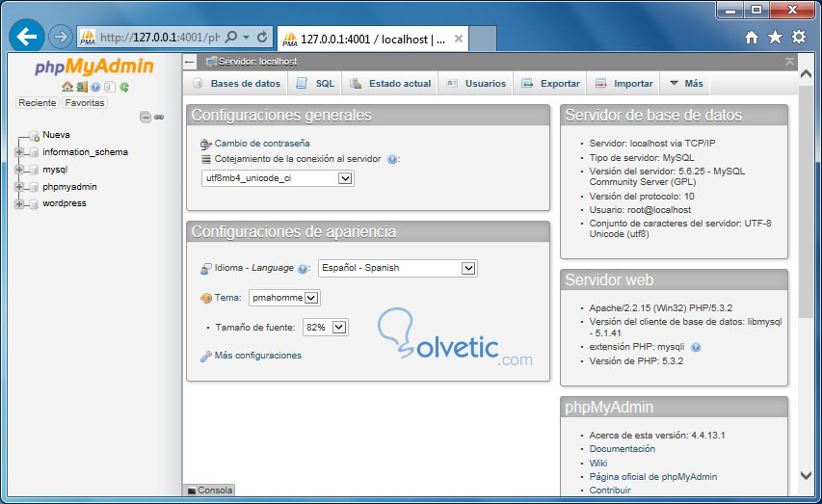Open the Importar tab

pyautogui.click(x=624, y=84)
